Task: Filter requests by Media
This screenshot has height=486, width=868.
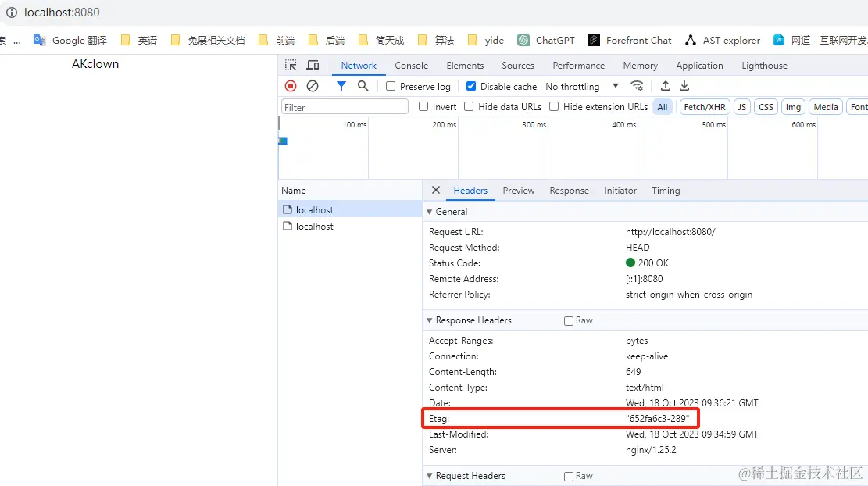Action: [x=826, y=107]
